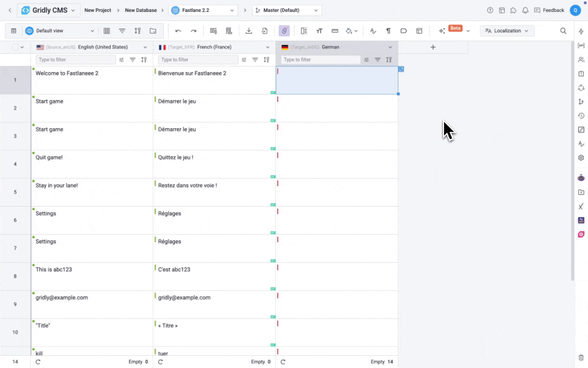
Task: Open the Master (Default) branch dropdown
Action: coord(287,10)
